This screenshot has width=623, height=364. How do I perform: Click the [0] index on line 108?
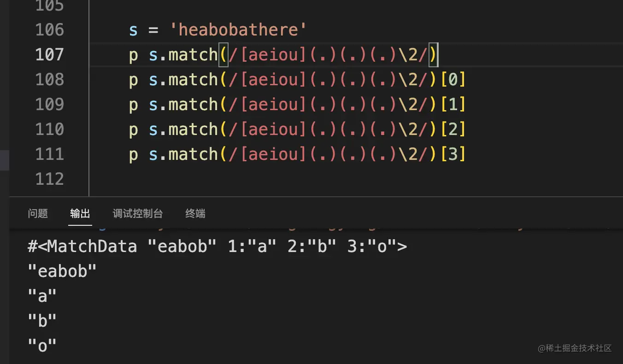[x=453, y=80]
